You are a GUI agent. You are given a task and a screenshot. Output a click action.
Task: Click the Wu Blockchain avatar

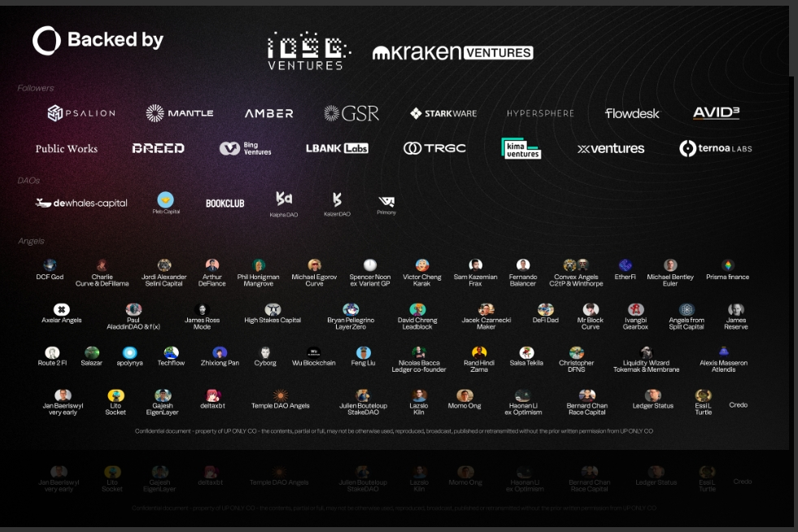313,351
